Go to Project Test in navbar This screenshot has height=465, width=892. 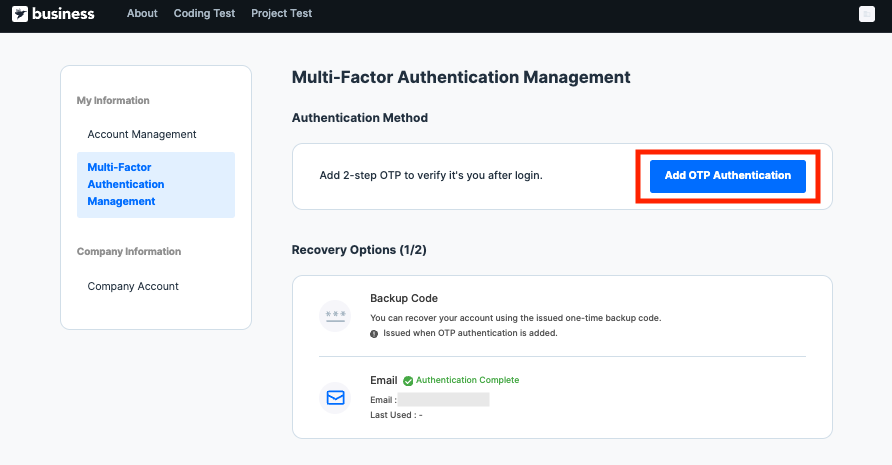tap(281, 14)
